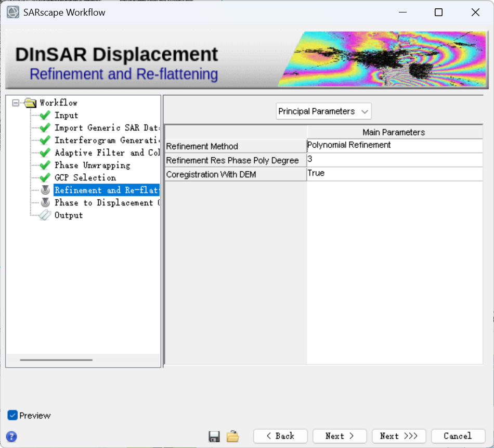Click the green checkmark beside Input
The width and height of the screenshot is (494, 448).
point(45,115)
